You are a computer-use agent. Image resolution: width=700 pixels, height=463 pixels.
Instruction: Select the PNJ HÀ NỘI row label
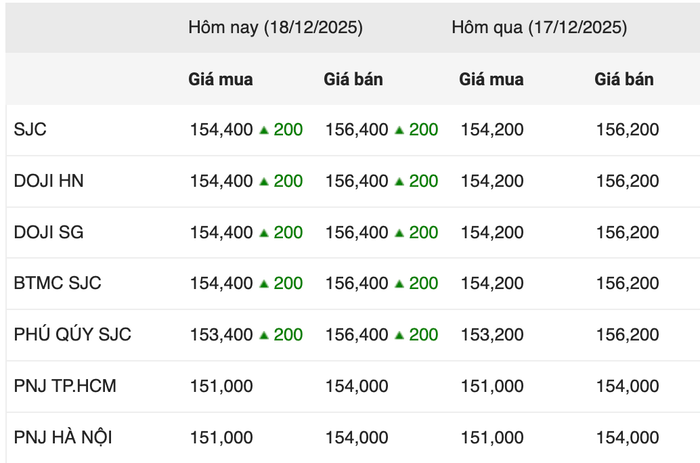click(x=66, y=437)
